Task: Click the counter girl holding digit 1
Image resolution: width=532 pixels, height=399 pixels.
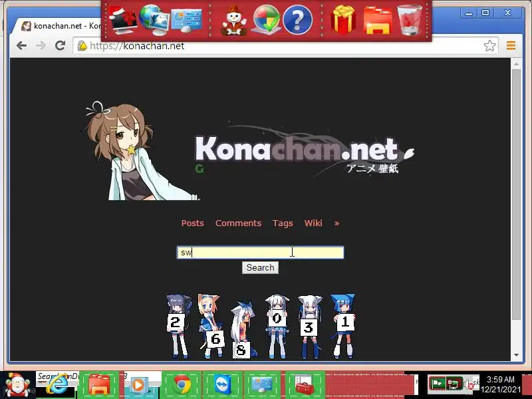Action: tap(342, 326)
